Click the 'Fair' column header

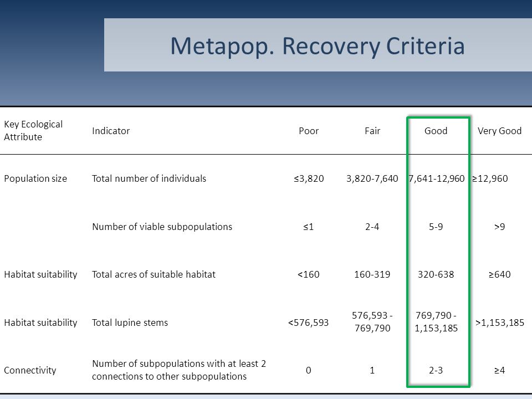(x=372, y=131)
